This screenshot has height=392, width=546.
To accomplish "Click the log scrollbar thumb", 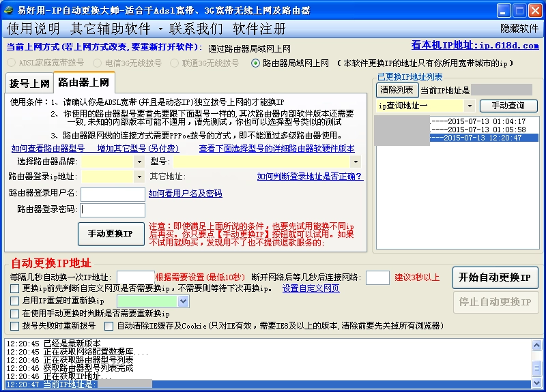I will click(x=536, y=369).
